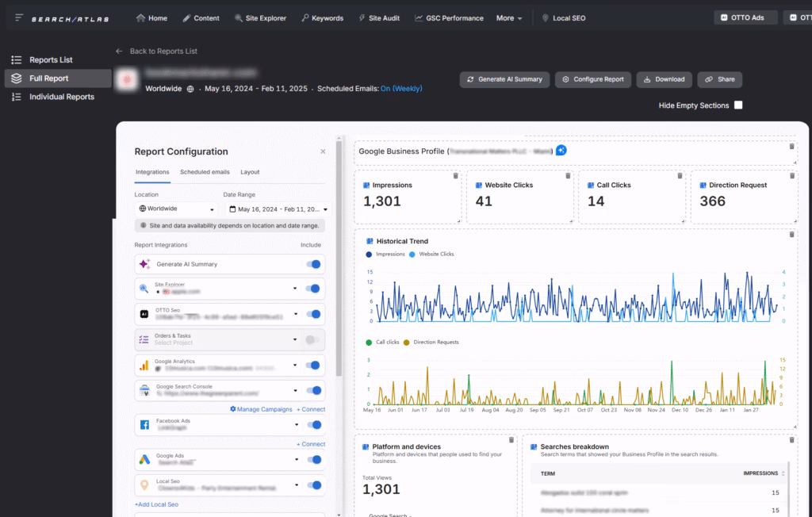
Task: Remove the Historical Trend chart via trash icon
Action: (x=791, y=234)
